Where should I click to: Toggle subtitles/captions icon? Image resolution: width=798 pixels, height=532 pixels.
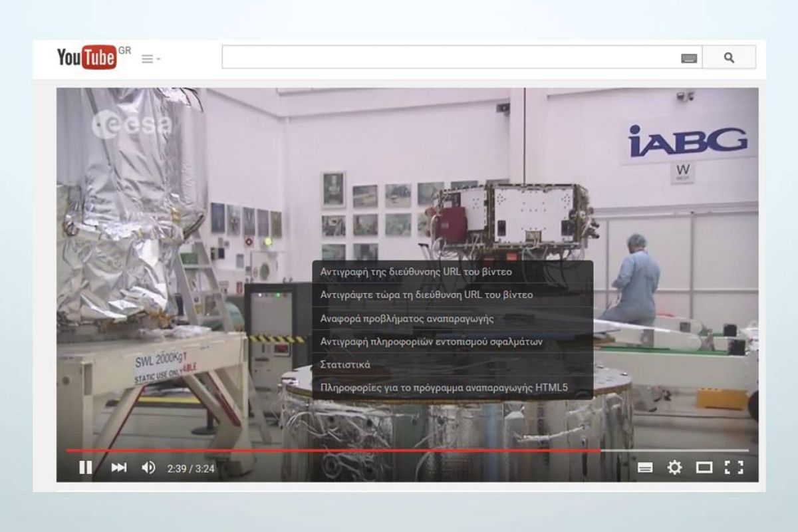(x=644, y=468)
